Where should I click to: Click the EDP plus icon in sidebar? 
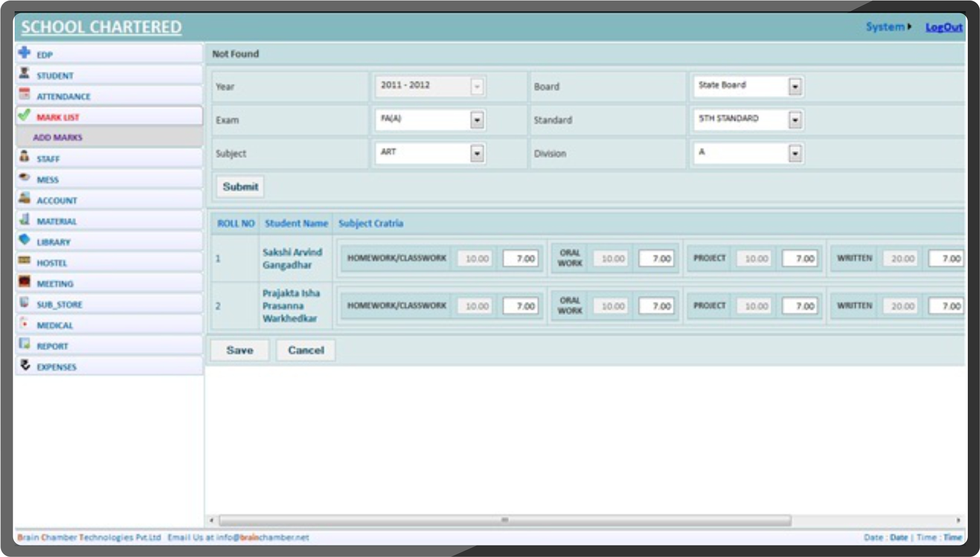24,52
